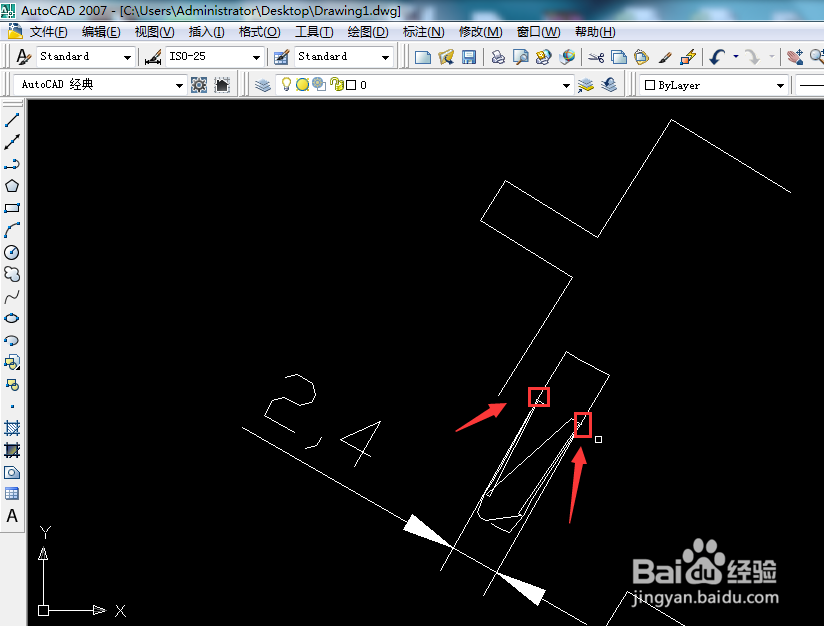
Task: Open the 绘图(D) menu
Action: (x=368, y=32)
